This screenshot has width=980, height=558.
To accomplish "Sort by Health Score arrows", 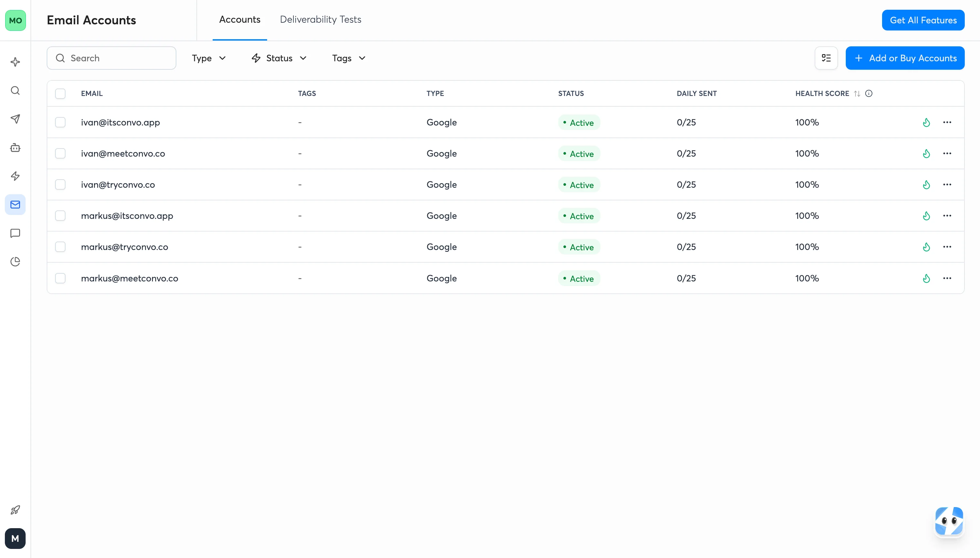I will 857,93.
